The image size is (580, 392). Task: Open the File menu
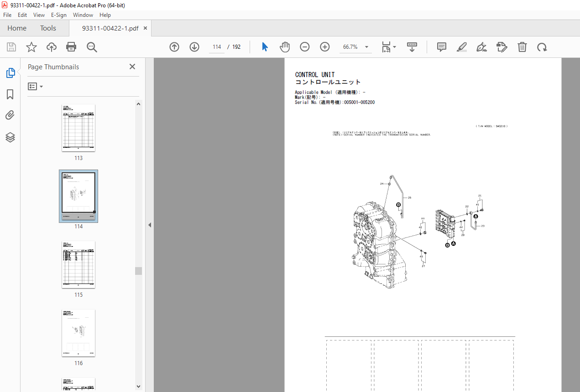point(7,15)
